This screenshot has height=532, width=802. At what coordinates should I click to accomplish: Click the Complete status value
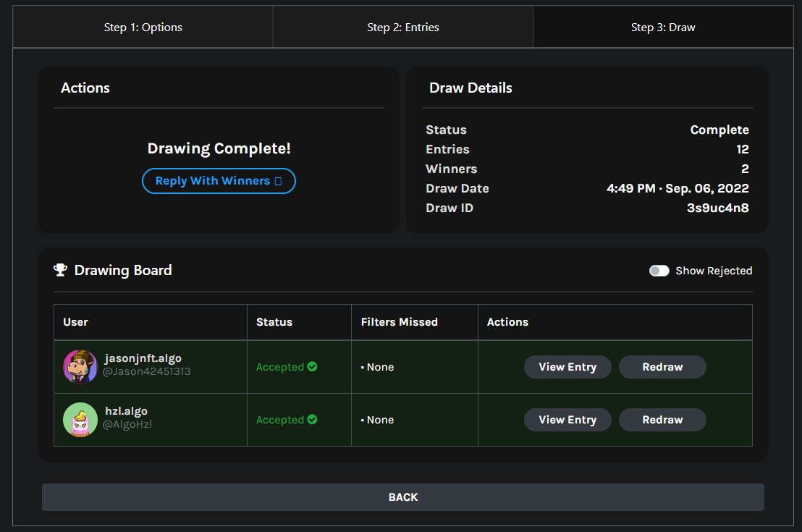pos(719,130)
